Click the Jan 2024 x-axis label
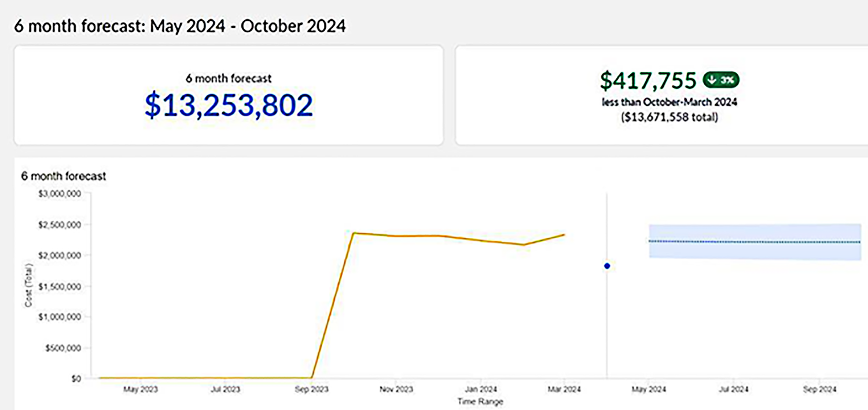The image size is (868, 410). 481,390
